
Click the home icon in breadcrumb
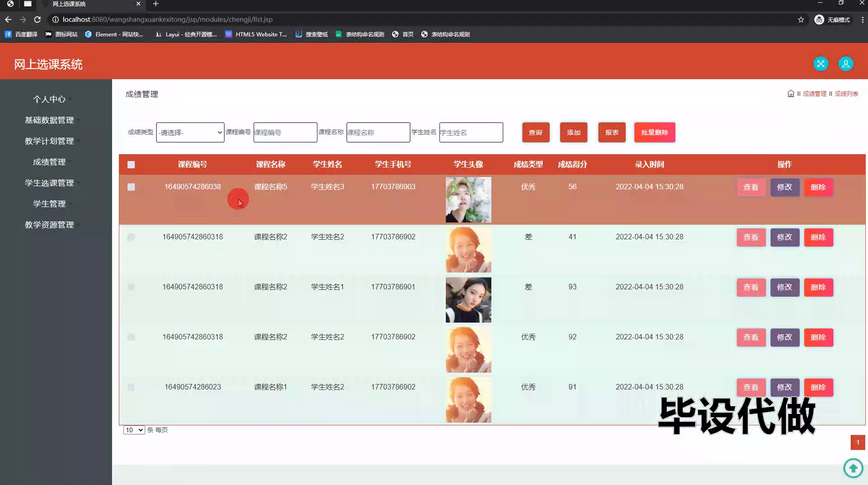pyautogui.click(x=791, y=94)
